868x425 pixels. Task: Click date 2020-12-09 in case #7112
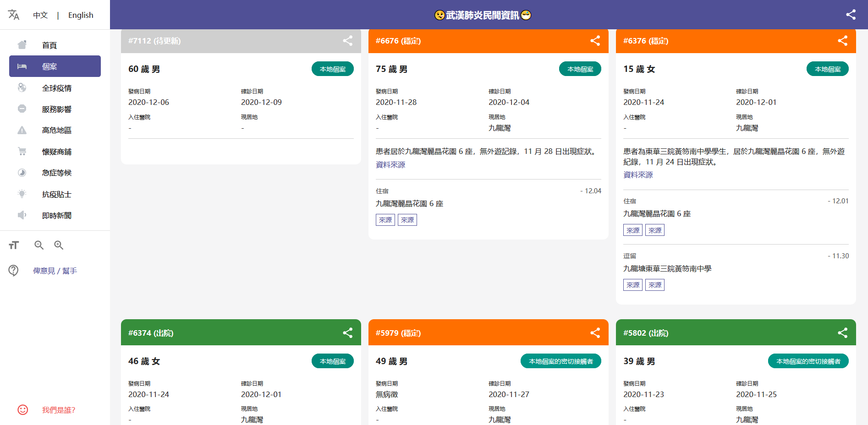[261, 102]
